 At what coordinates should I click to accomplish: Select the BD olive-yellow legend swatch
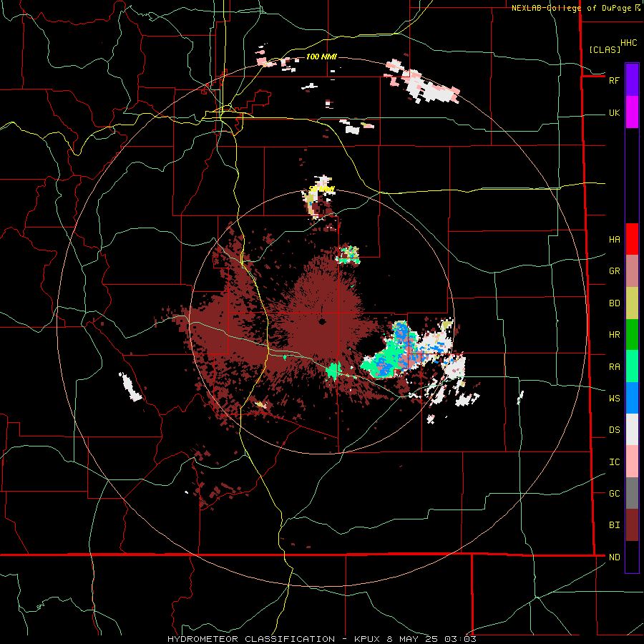coord(632,303)
